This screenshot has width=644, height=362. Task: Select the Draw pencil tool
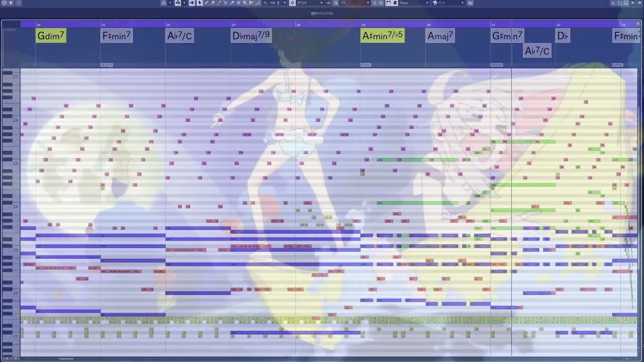(x=206, y=3)
